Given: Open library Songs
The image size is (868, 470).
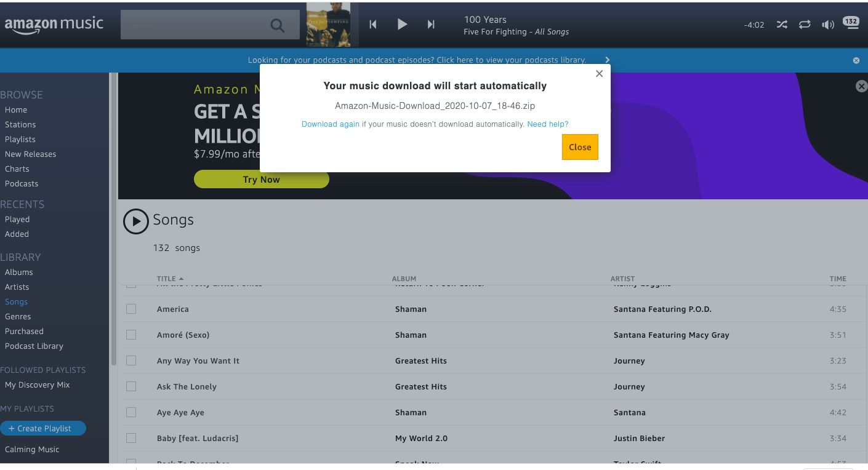Looking at the screenshot, I should (x=16, y=301).
